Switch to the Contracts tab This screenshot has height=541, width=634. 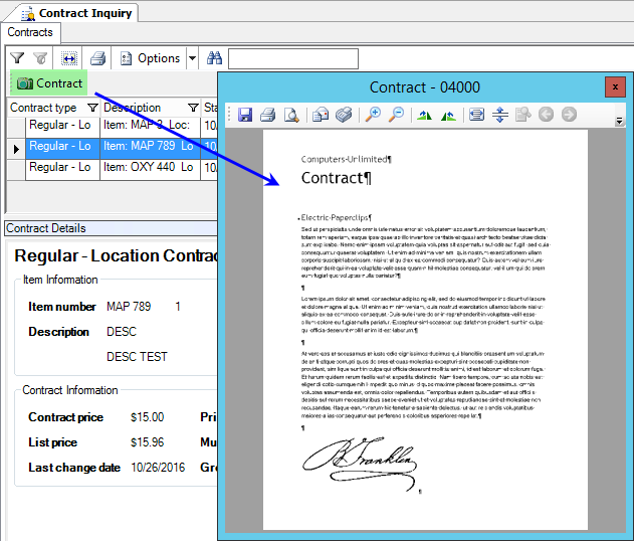pos(30,33)
